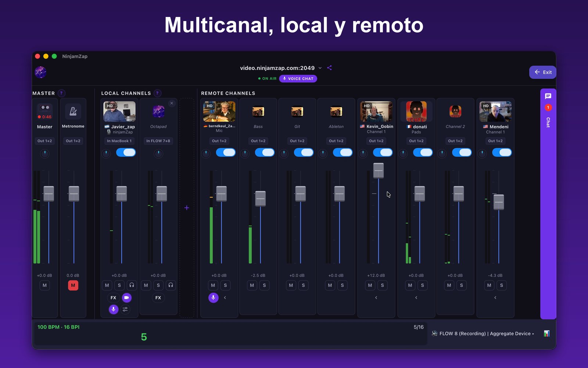588x368 pixels.
Task: Close the Octapad local channel
Action: (x=172, y=103)
